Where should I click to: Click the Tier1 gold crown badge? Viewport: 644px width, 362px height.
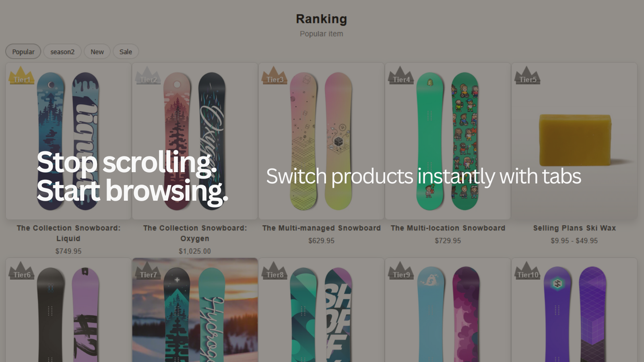(21, 78)
